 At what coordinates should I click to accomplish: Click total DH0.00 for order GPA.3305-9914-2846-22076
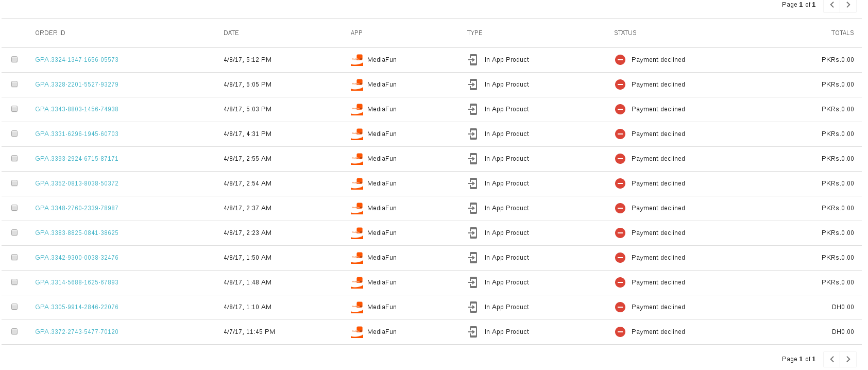(x=843, y=307)
